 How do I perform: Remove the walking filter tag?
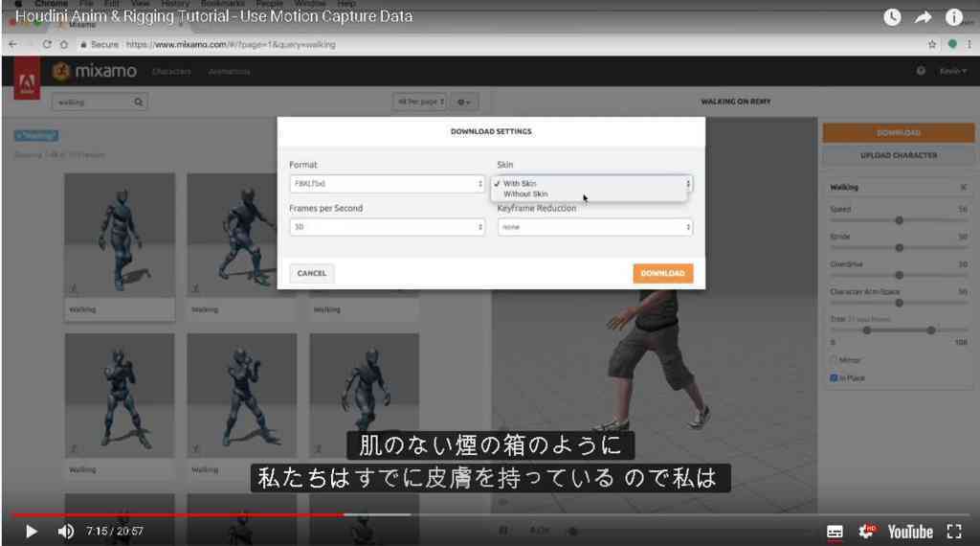[36, 135]
